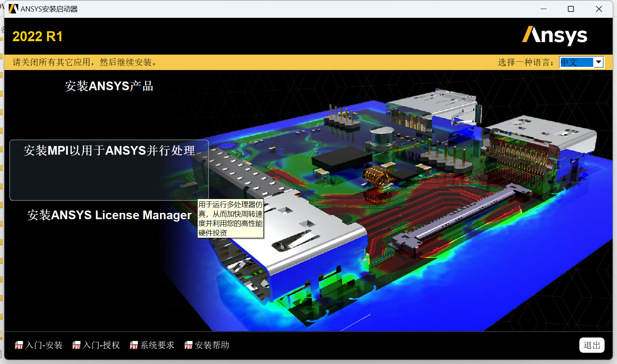Maximize the ANSYS安装启动器 window

(x=571, y=9)
